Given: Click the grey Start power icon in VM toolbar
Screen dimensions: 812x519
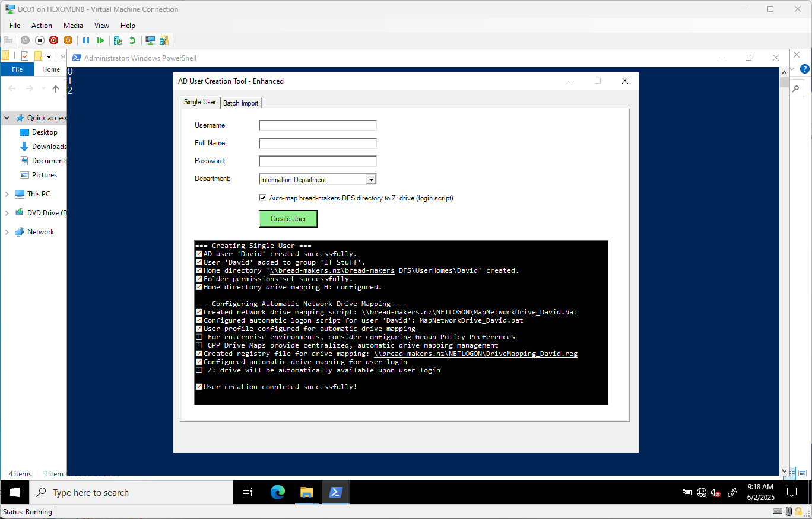Looking at the screenshot, I should click(x=25, y=40).
